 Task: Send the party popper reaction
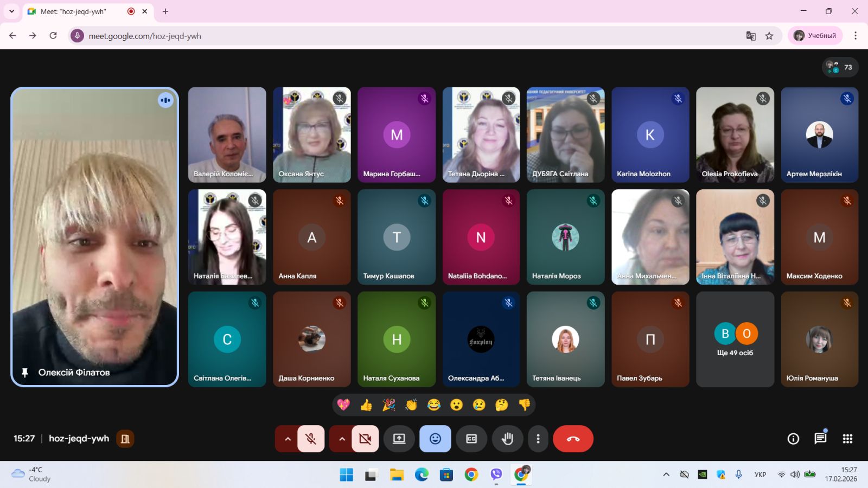coord(389,405)
